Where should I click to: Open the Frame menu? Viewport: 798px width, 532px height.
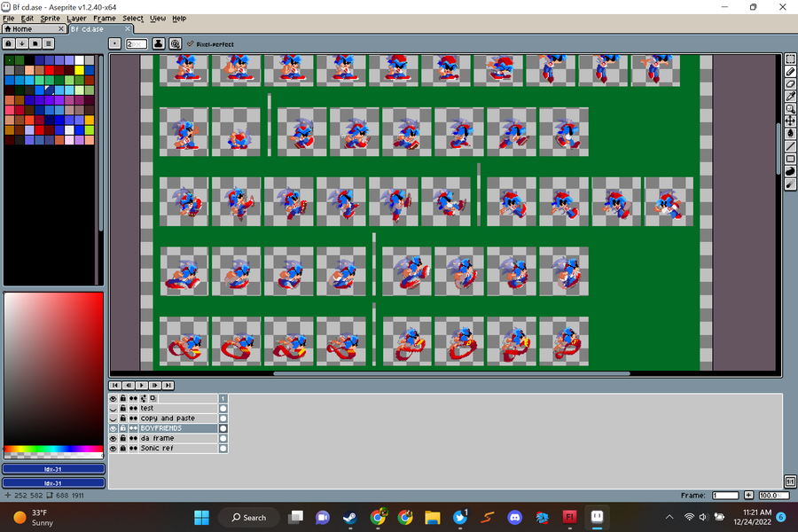pos(105,19)
